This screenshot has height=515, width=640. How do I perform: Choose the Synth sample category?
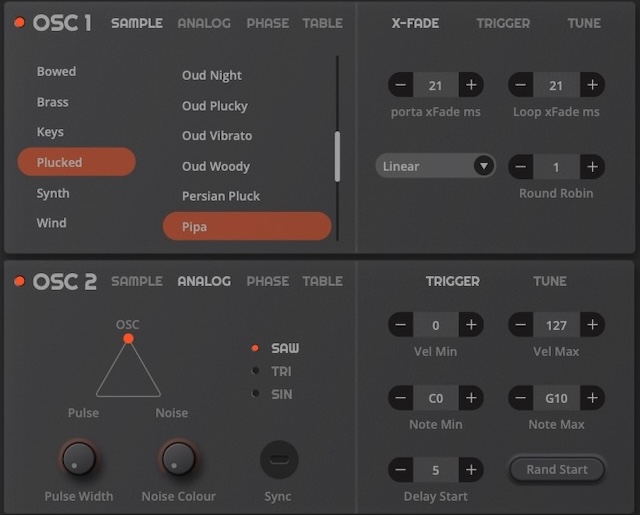[53, 193]
